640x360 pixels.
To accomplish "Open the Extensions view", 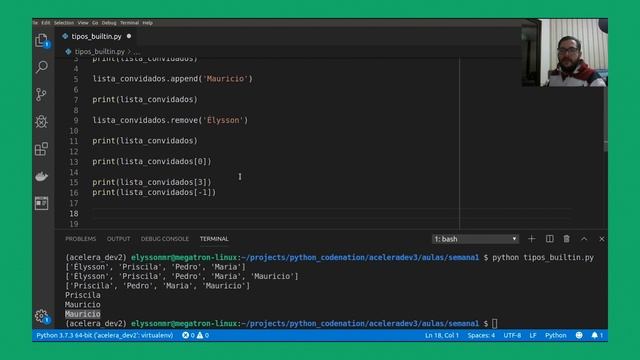I will tap(42, 149).
